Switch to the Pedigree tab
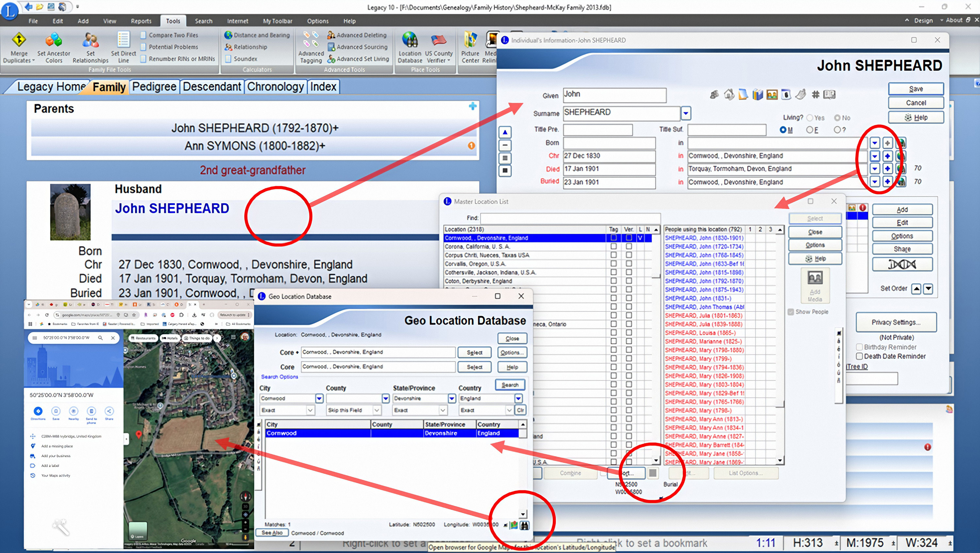 [x=154, y=87]
